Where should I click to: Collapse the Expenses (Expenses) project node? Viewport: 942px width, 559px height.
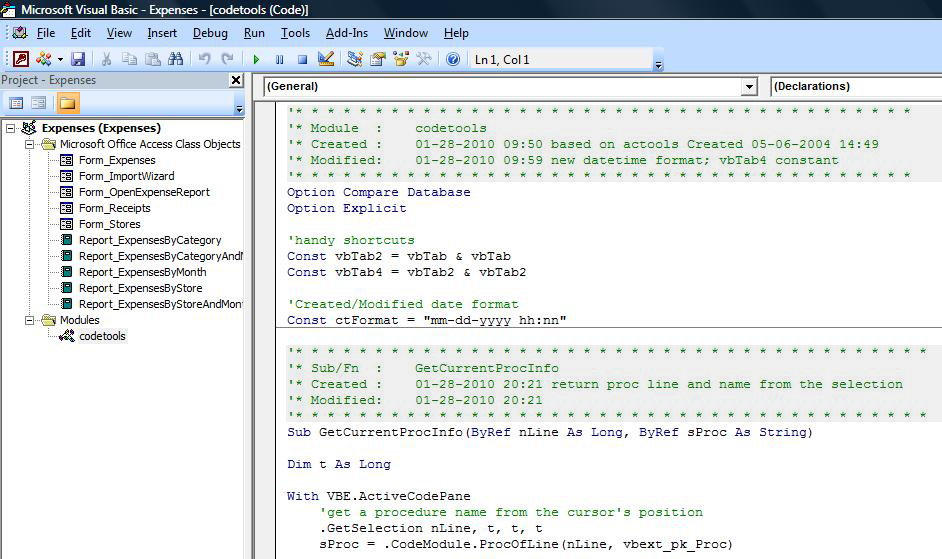click(10, 128)
